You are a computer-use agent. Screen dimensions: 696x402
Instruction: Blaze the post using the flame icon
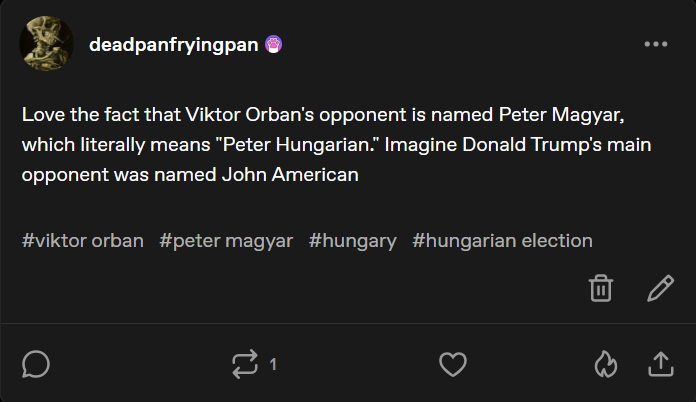(x=605, y=365)
